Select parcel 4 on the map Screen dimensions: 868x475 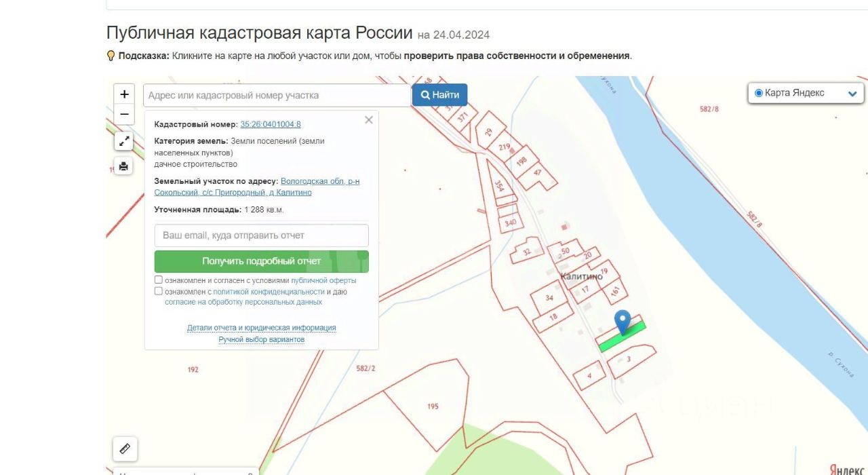(589, 375)
